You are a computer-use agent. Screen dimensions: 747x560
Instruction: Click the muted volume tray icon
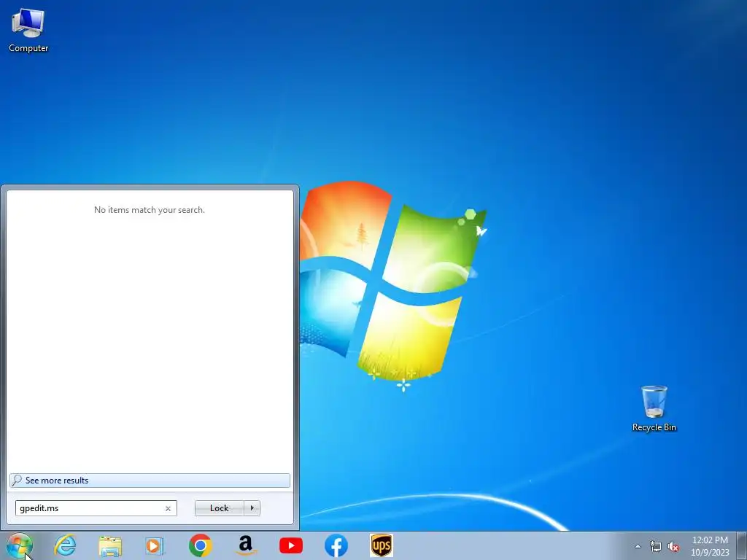pyautogui.click(x=673, y=546)
